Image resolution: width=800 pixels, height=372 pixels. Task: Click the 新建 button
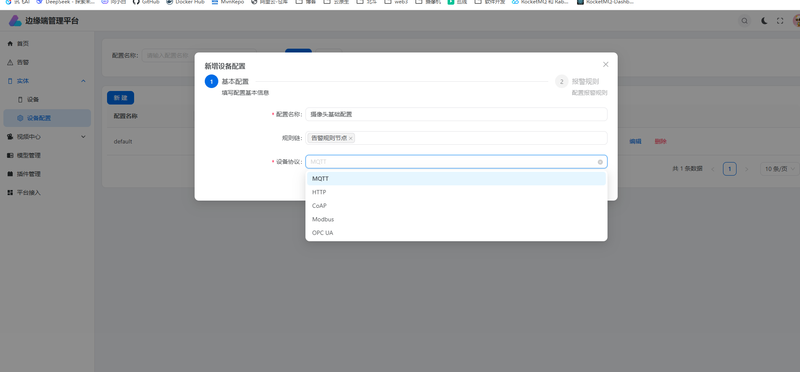120,98
